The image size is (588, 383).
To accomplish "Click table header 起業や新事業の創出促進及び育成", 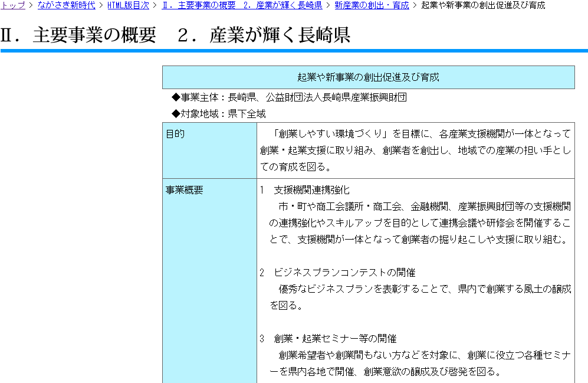I will point(368,77).
